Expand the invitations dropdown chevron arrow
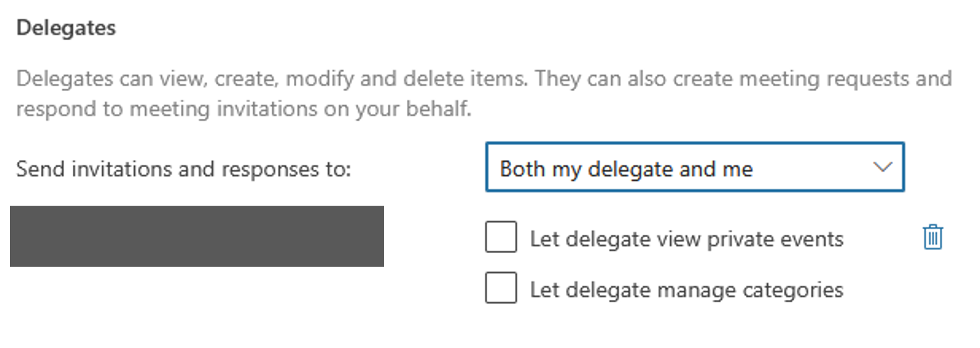980x348 pixels. tap(882, 167)
